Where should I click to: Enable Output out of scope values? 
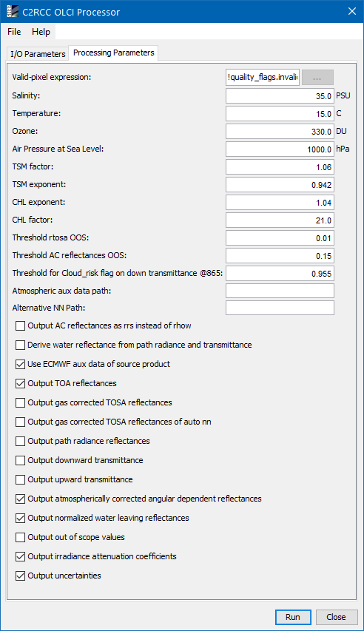(x=20, y=537)
